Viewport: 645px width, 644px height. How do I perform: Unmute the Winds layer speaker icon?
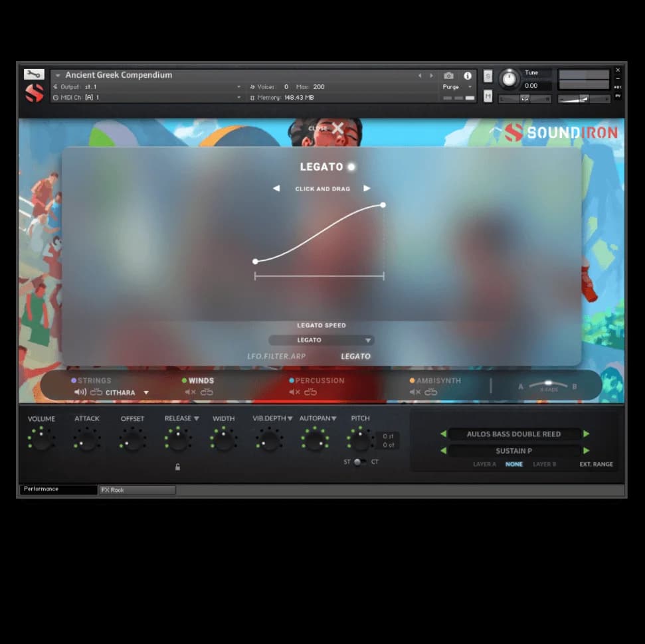point(190,392)
